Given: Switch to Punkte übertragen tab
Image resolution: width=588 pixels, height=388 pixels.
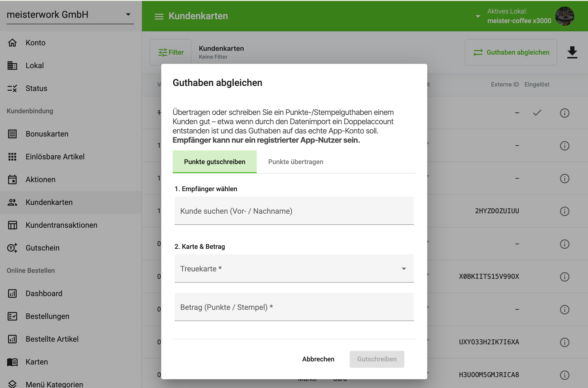Looking at the screenshot, I should pyautogui.click(x=295, y=161).
